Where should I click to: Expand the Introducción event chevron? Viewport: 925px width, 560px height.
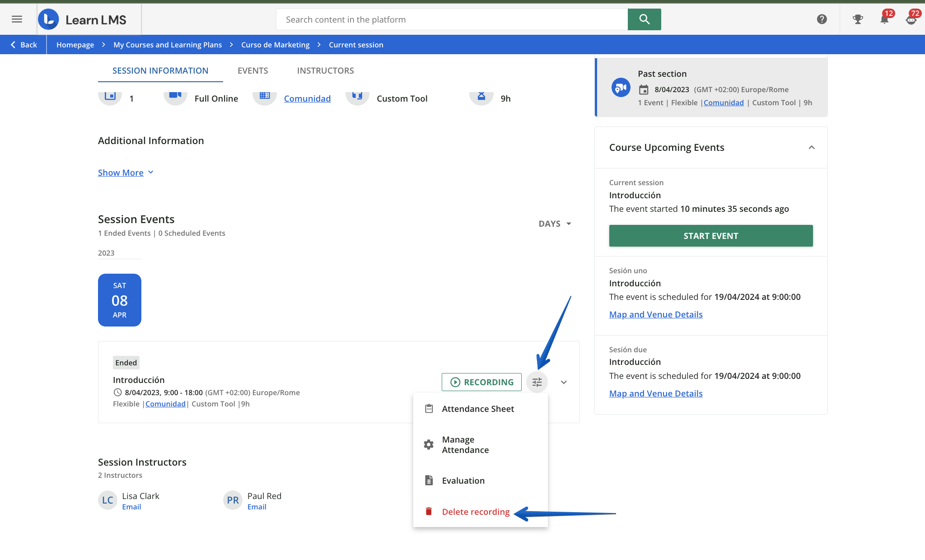pyautogui.click(x=564, y=382)
